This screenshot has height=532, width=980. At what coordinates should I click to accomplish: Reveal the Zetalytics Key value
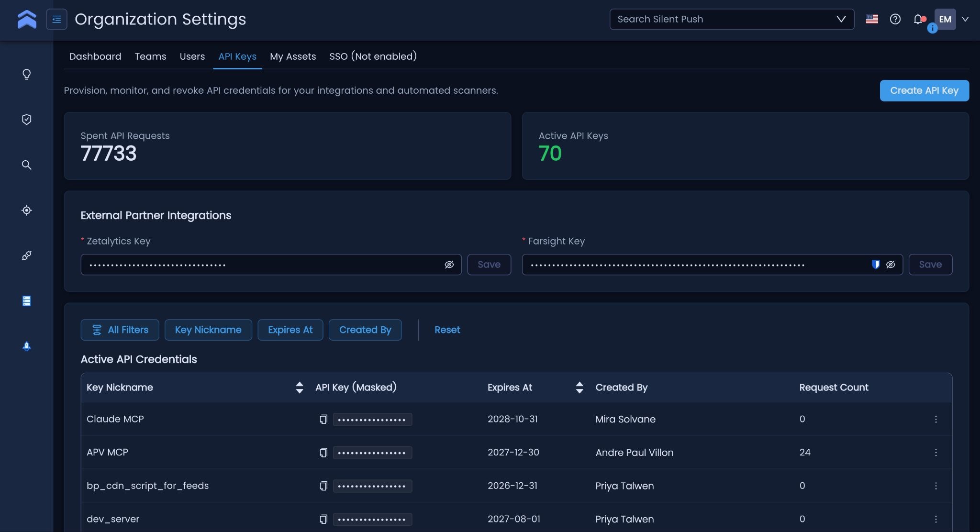(x=449, y=265)
